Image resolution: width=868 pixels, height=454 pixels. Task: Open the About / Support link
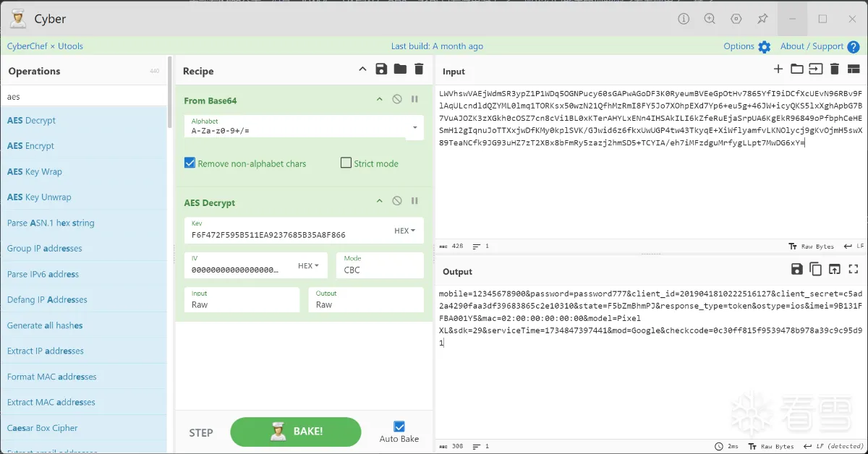812,46
